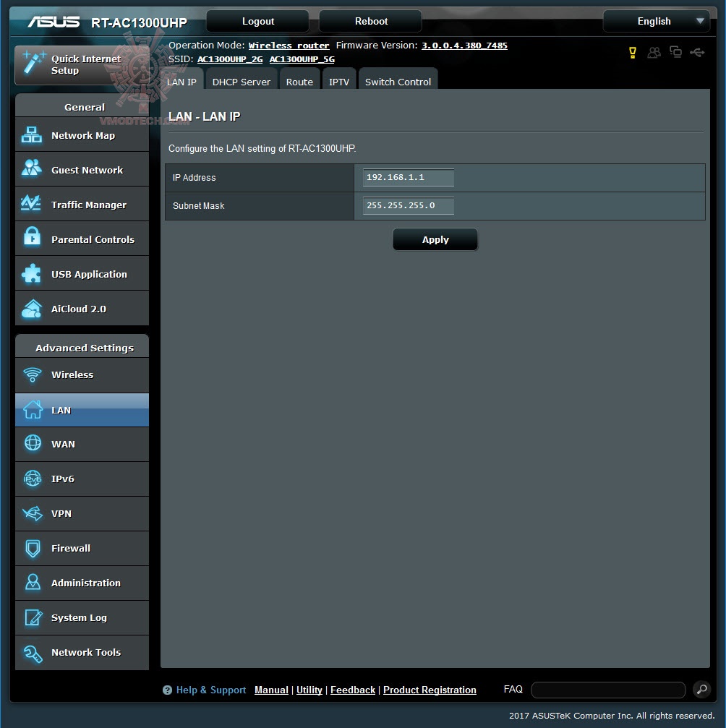Open the Utility link
This screenshot has width=726, height=728.
[x=309, y=690]
